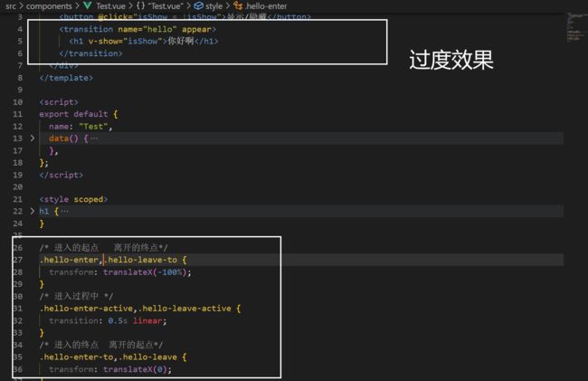Click the class symbol icon before .hello-enter
The height and width of the screenshot is (381, 588).
(238, 5)
